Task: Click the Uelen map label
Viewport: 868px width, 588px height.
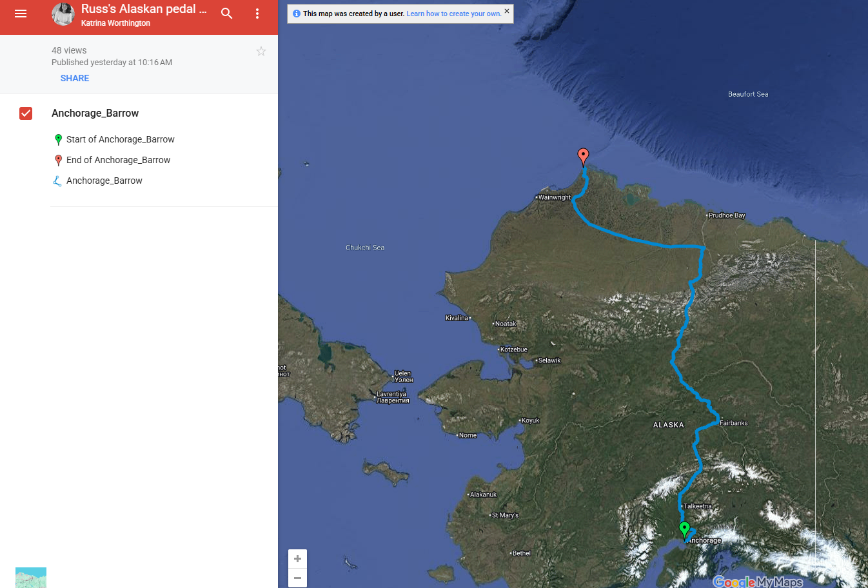Action: [x=403, y=377]
